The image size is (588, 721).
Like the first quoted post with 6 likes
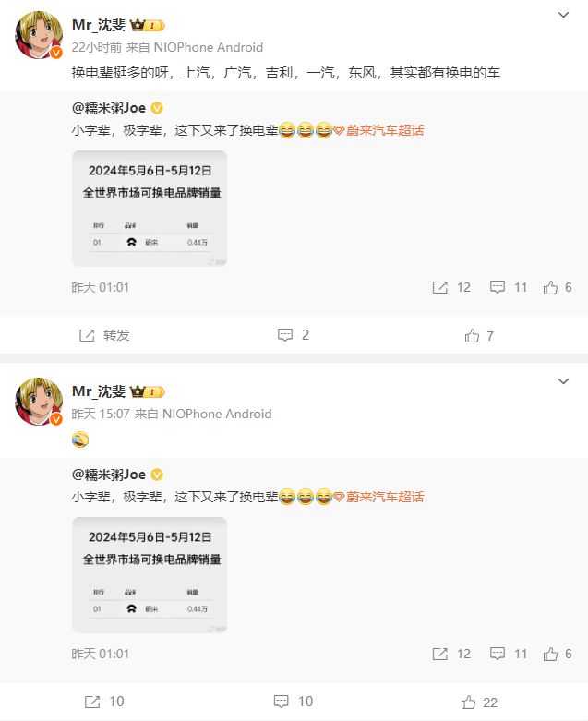pyautogui.click(x=550, y=287)
